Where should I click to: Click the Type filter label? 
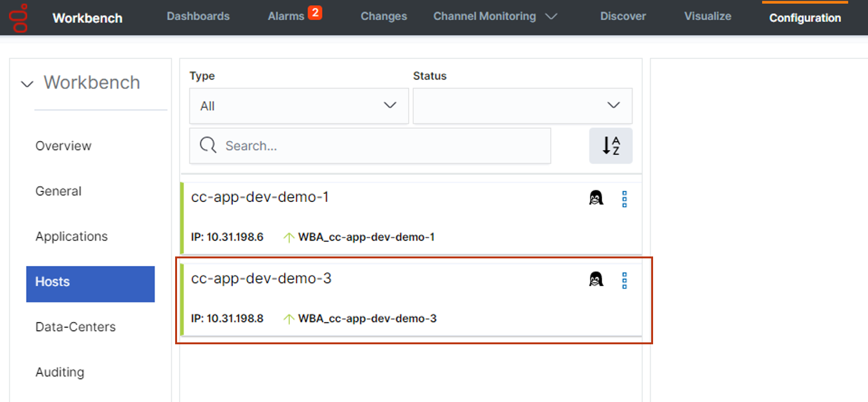[x=202, y=76]
